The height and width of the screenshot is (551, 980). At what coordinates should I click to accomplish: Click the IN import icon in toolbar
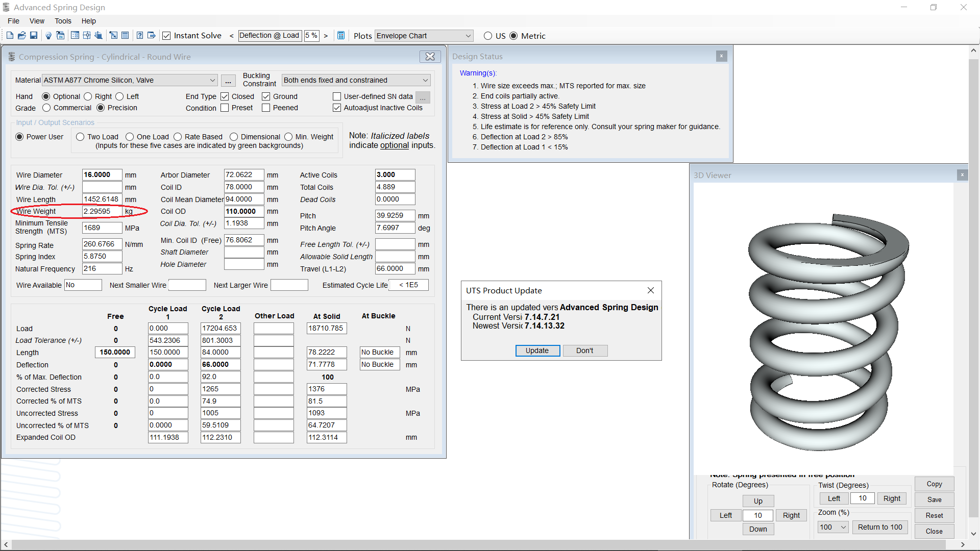[60, 35]
